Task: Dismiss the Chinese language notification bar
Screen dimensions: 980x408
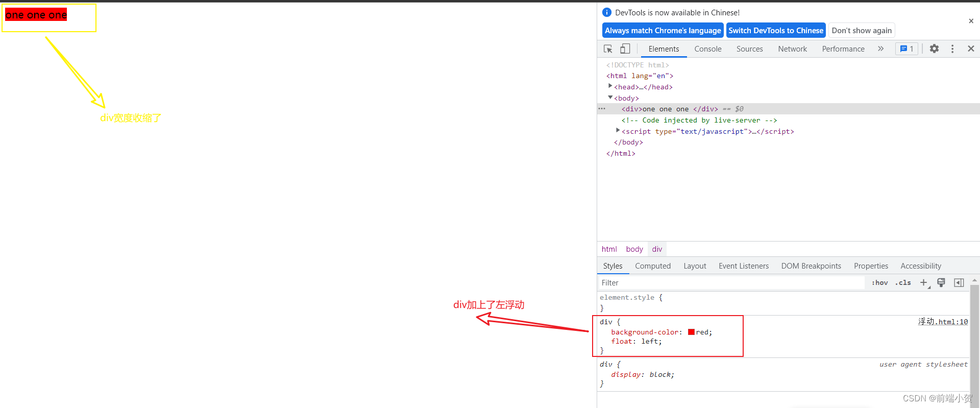Action: click(x=971, y=21)
